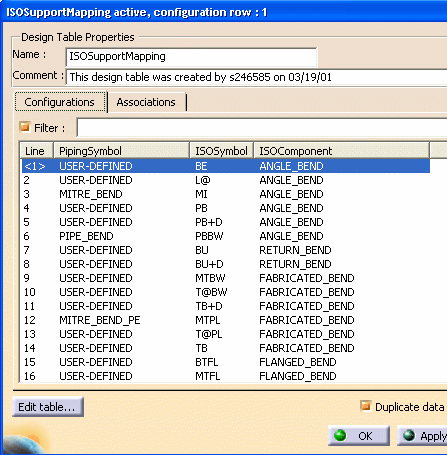Click the ISOSymbol column header
This screenshot has height=455, width=447.
click(x=221, y=151)
